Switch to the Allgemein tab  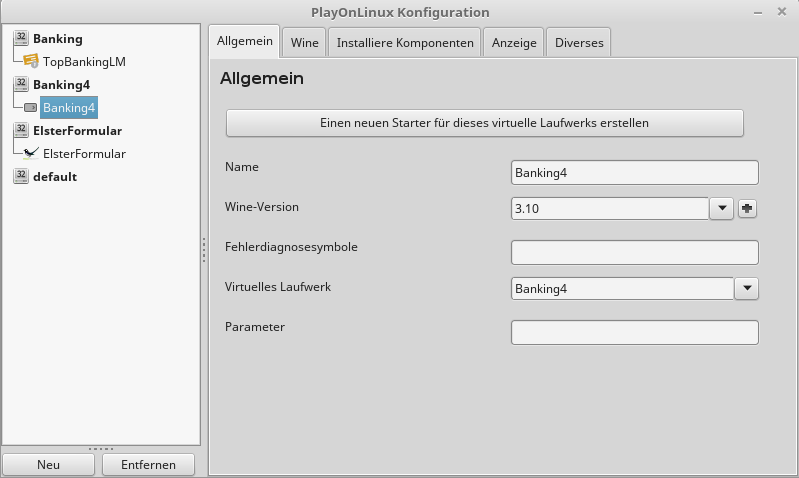(x=245, y=41)
